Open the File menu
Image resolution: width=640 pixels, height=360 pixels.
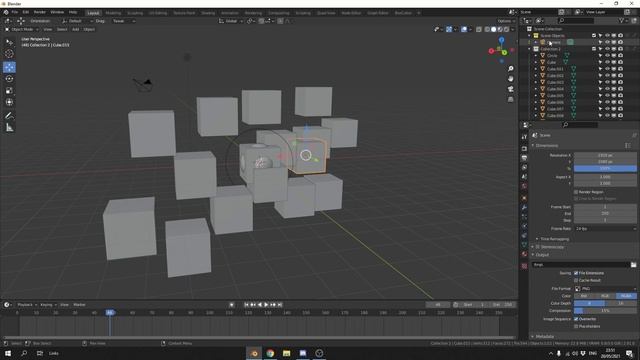point(15,12)
